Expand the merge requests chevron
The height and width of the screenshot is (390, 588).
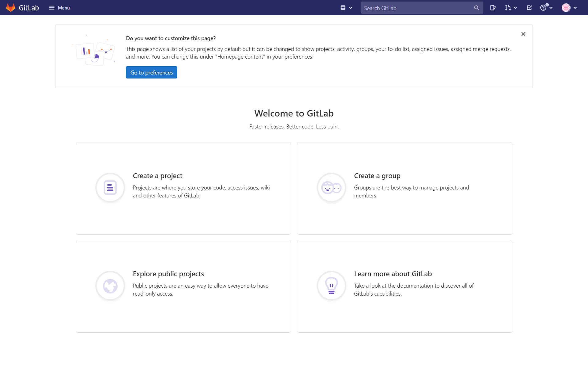click(x=515, y=8)
